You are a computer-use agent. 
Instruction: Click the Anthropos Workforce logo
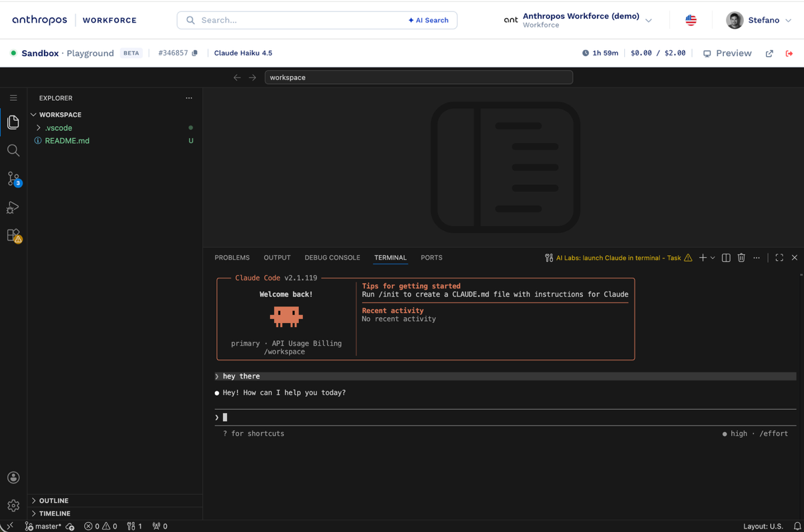(x=74, y=20)
